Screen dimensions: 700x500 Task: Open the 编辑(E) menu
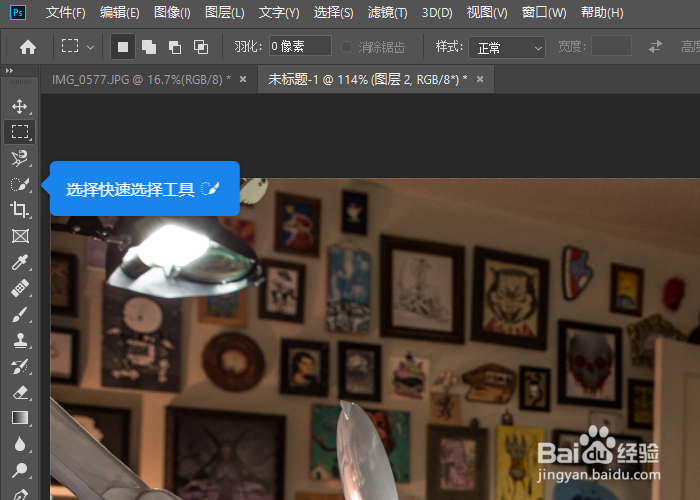(x=120, y=12)
